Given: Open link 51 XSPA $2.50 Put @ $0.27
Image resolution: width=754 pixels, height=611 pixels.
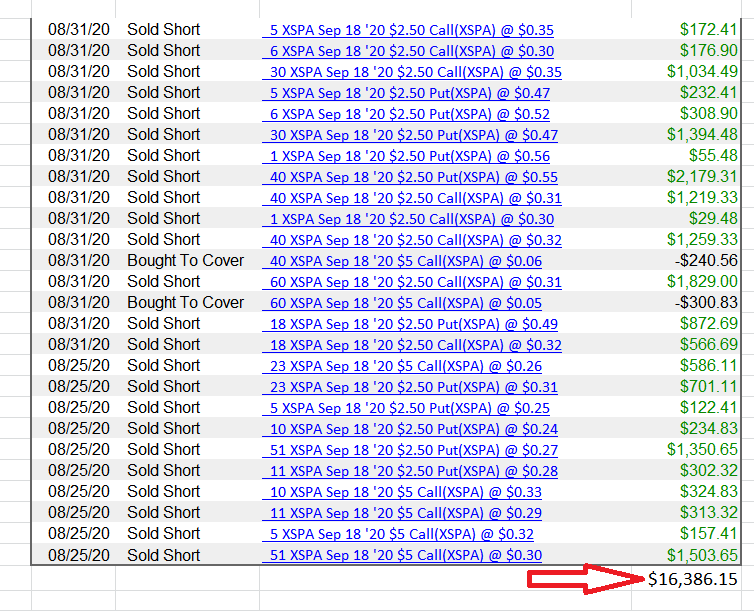Looking at the screenshot, I should click(x=410, y=450).
